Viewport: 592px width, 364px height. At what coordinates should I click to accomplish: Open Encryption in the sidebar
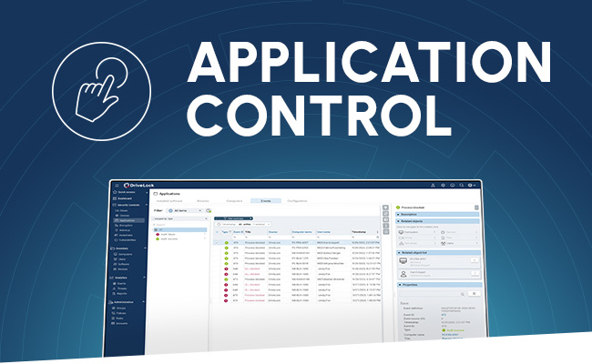pos(126,225)
